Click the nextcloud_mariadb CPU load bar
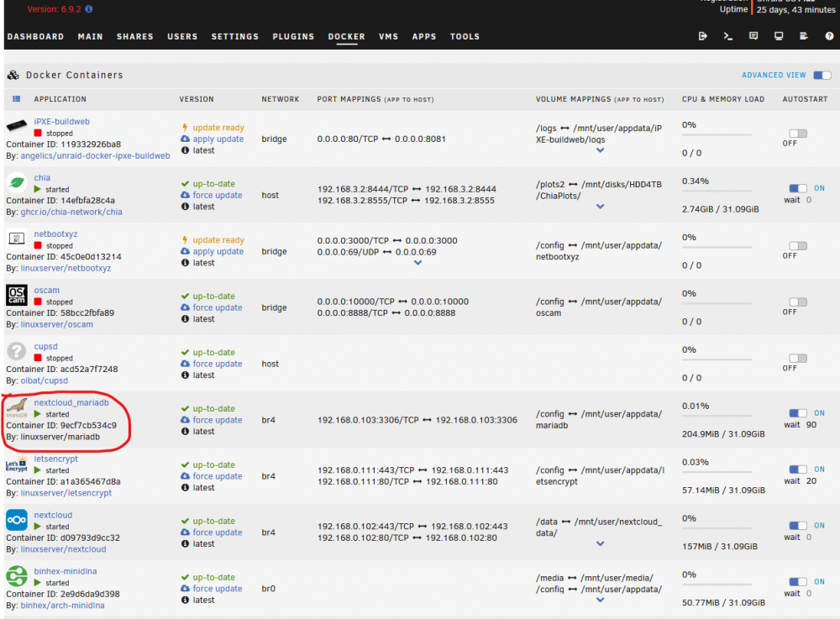This screenshot has width=840, height=619. click(717, 416)
